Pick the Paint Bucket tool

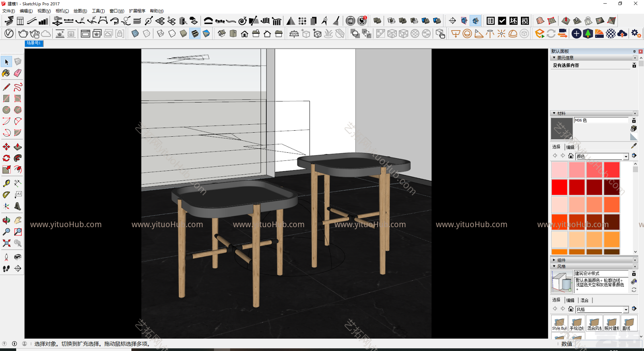tap(6, 73)
